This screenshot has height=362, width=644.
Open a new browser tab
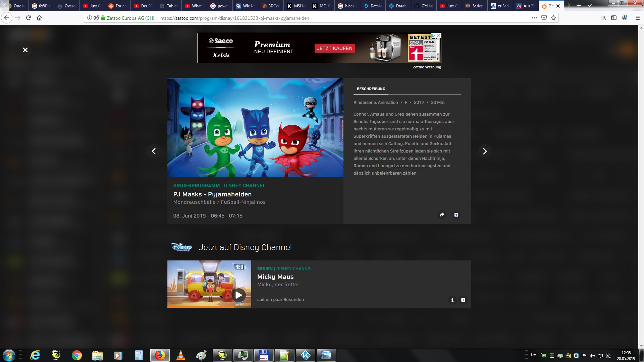coord(579,6)
